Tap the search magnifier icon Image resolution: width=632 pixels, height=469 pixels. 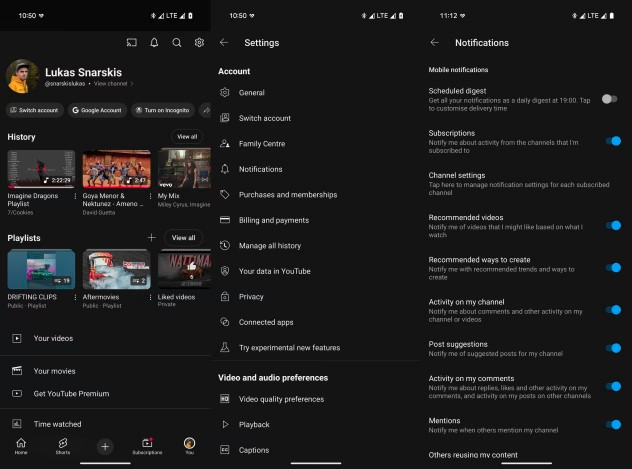tap(177, 43)
